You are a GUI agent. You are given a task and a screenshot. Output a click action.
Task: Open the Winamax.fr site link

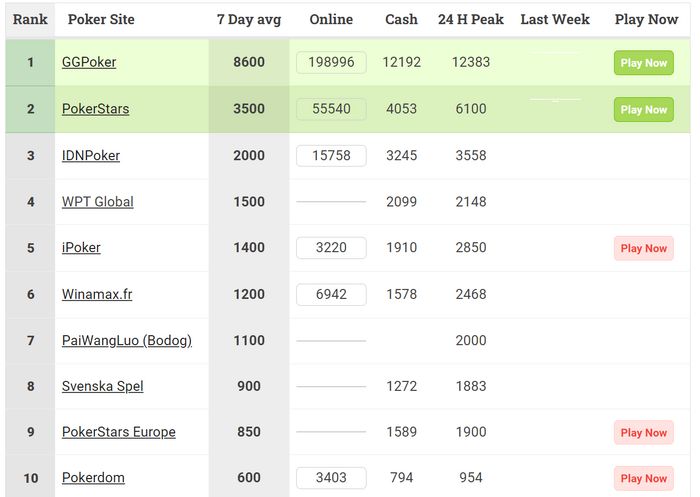coord(97,294)
